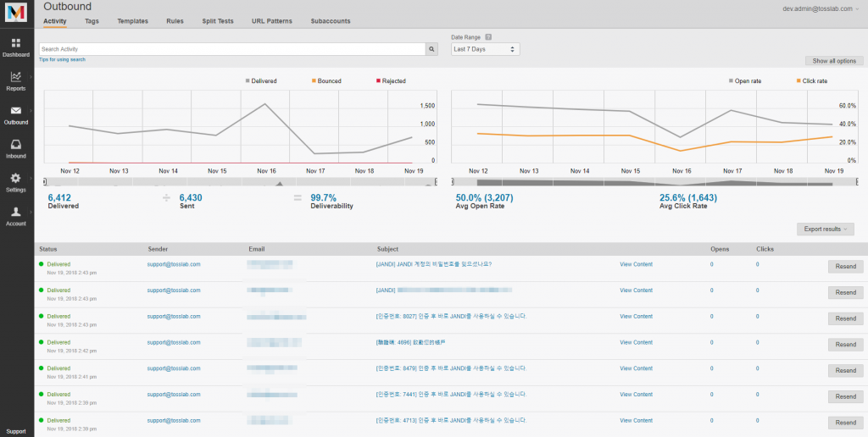The width and height of the screenshot is (868, 437).
Task: Open Tips for using search link
Action: click(x=62, y=60)
